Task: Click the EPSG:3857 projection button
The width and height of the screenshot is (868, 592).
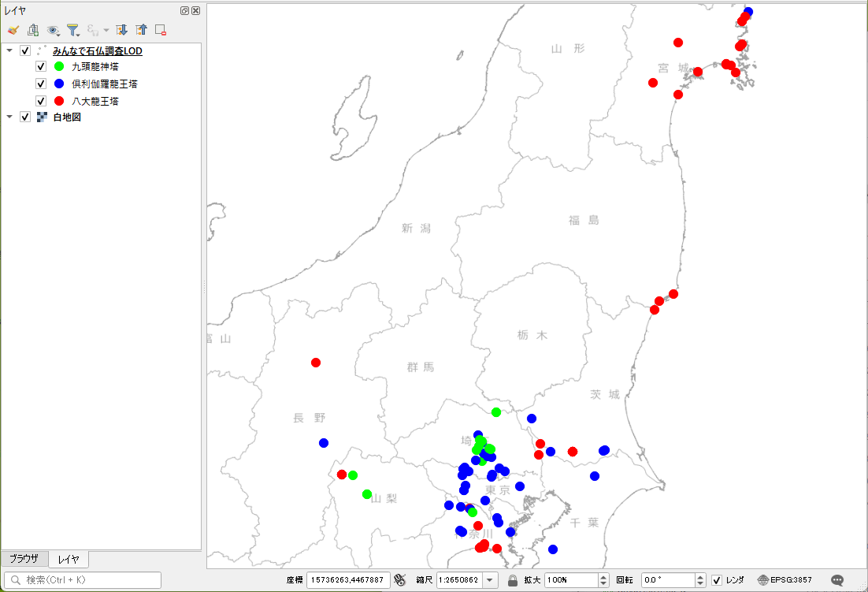Action: pos(785,580)
